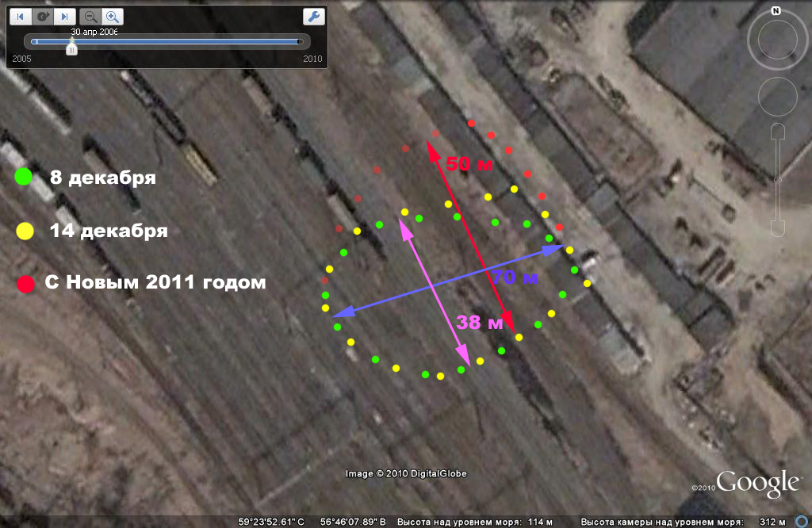Click the red dot beside С Новым 2011 годом
Image resolution: width=812 pixels, height=528 pixels.
click(x=25, y=283)
